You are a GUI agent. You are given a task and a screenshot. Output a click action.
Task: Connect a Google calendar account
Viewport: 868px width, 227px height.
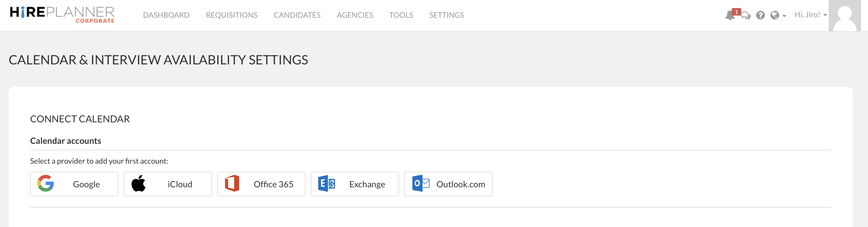point(74,184)
